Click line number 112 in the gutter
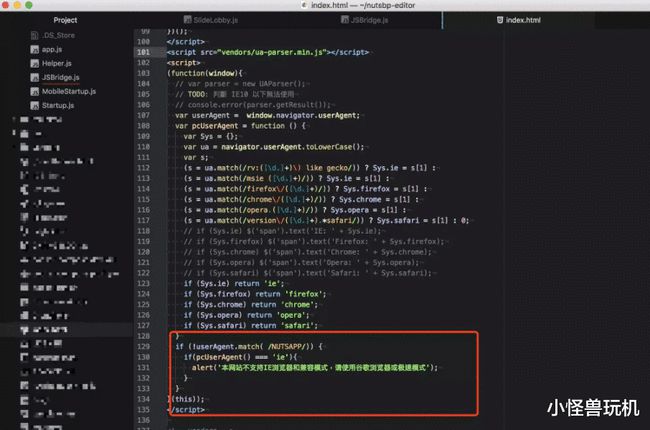 (x=143, y=168)
